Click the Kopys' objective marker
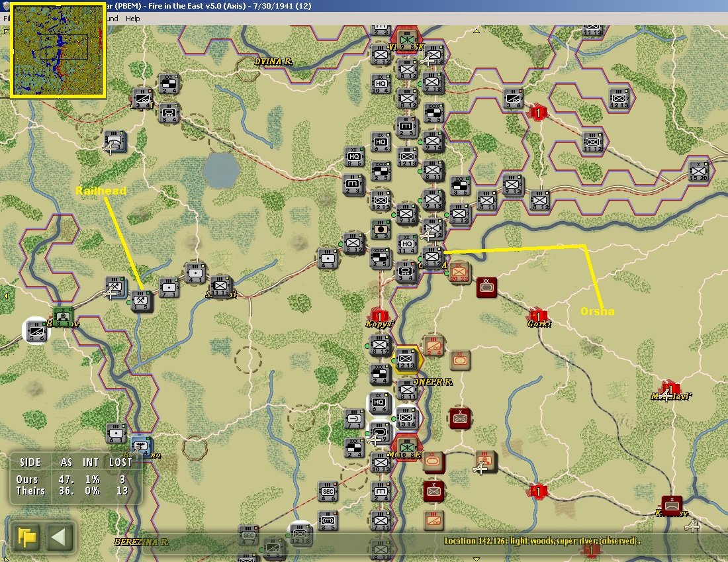The image size is (728, 562). 379,317
